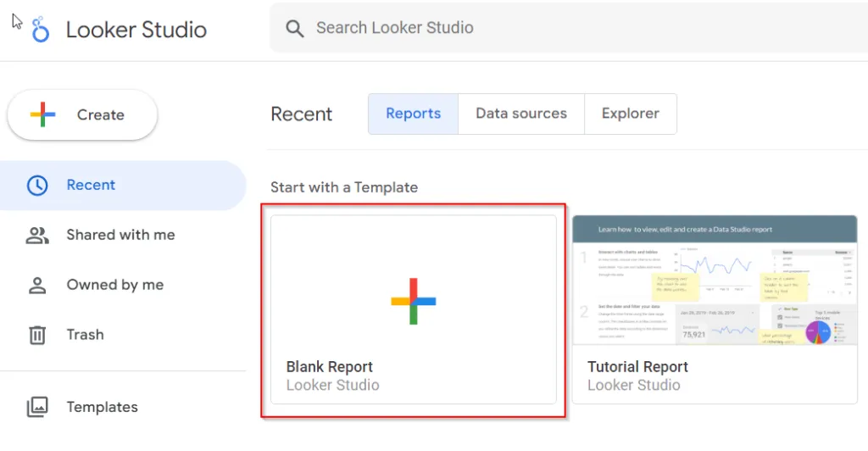The height and width of the screenshot is (451, 868).
Task: Click the Blank Report title
Action: 330,367
